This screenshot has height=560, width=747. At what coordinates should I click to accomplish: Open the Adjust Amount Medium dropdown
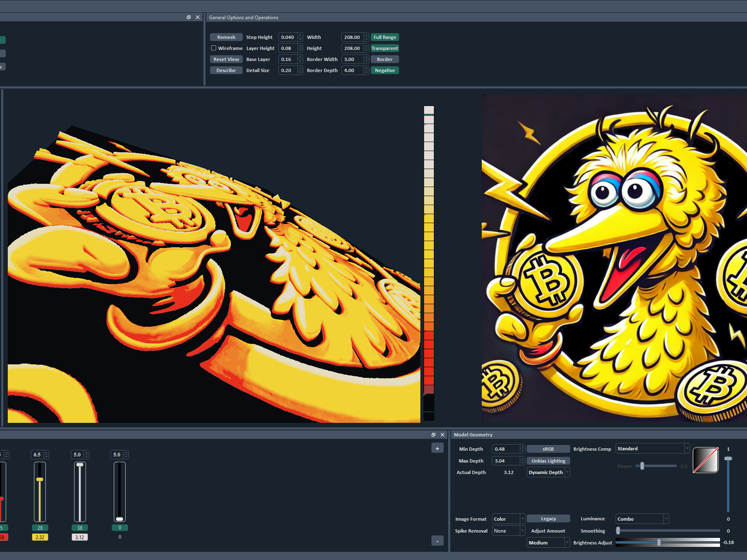548,543
